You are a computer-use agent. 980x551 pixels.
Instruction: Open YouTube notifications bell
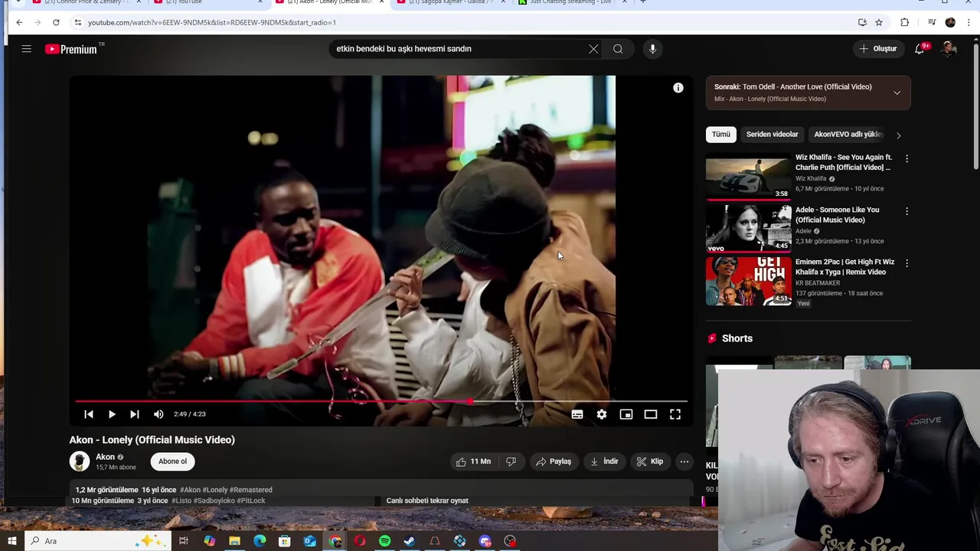point(920,49)
